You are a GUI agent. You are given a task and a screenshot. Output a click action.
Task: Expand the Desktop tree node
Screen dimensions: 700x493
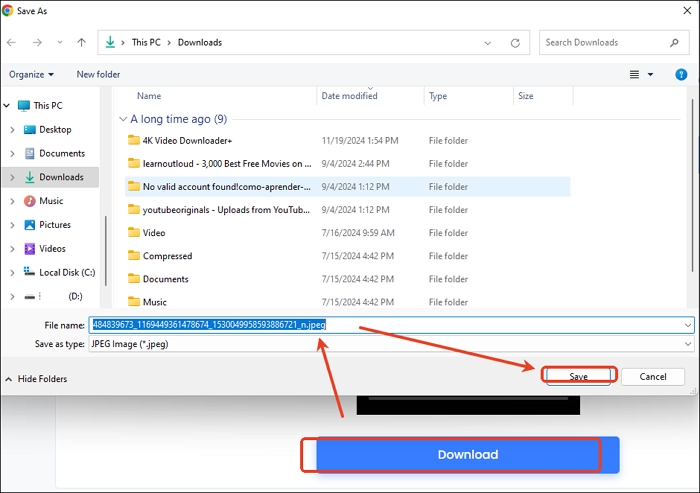pos(11,130)
